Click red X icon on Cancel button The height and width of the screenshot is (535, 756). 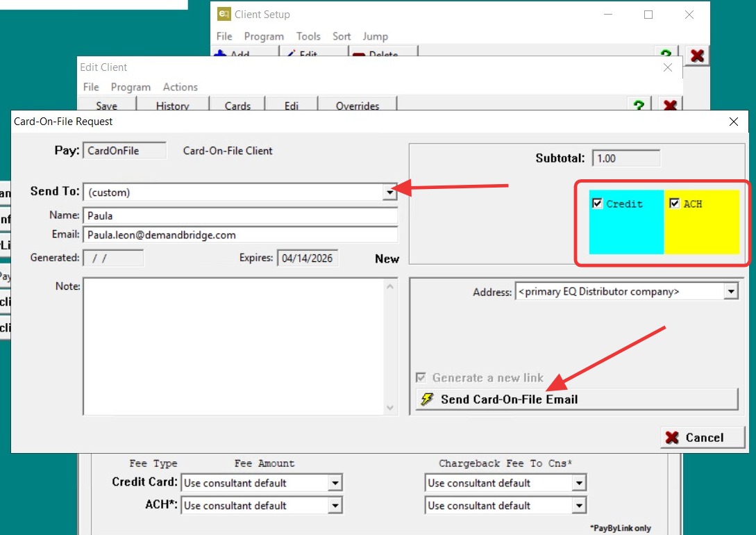pos(671,438)
